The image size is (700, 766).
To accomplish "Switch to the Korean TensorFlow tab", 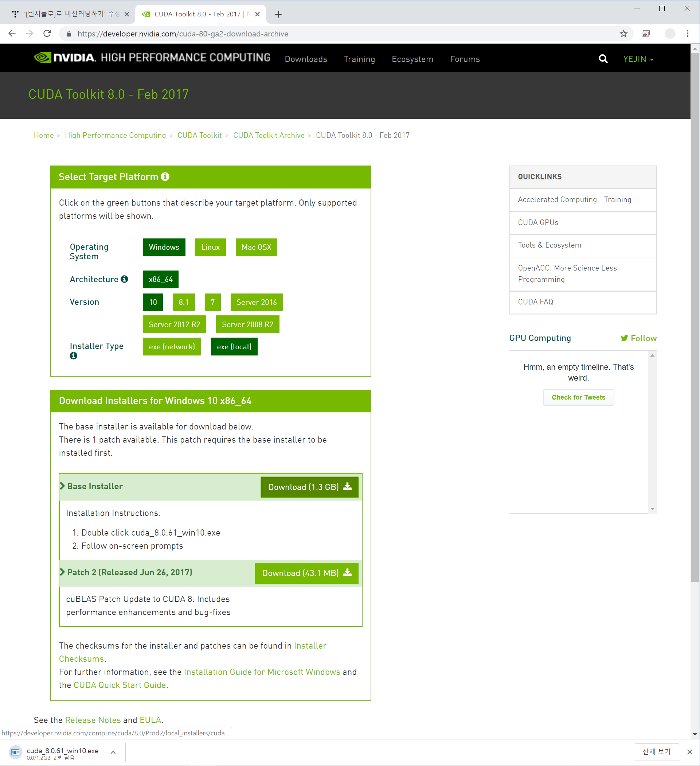I will tap(69, 14).
